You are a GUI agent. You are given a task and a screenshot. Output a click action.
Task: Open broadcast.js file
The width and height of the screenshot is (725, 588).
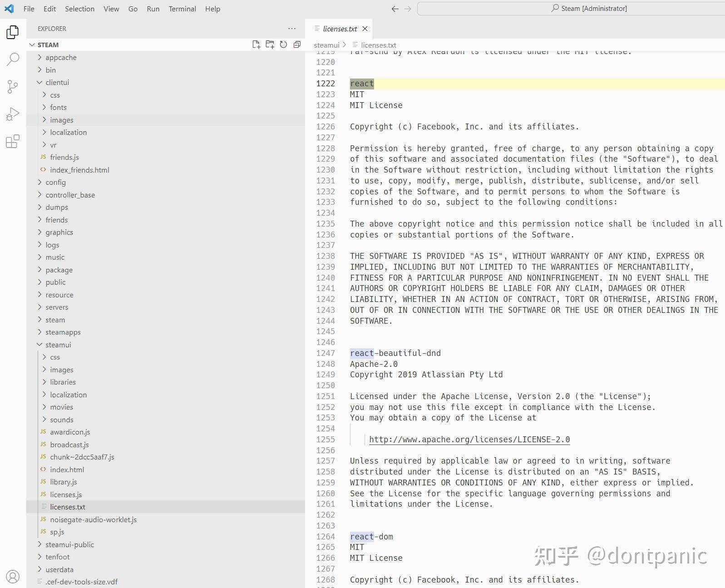tap(69, 445)
